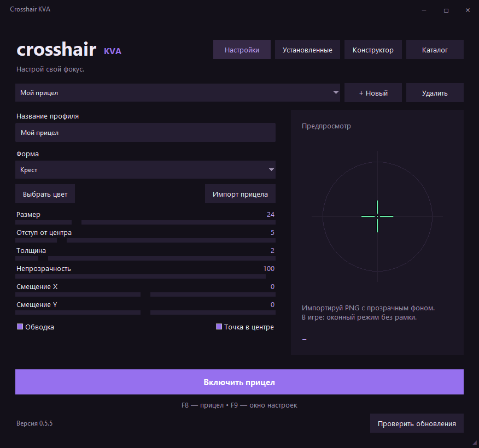This screenshot has width=479, height=448.
Task: Close the Crosshair KVA window
Action: (468, 10)
